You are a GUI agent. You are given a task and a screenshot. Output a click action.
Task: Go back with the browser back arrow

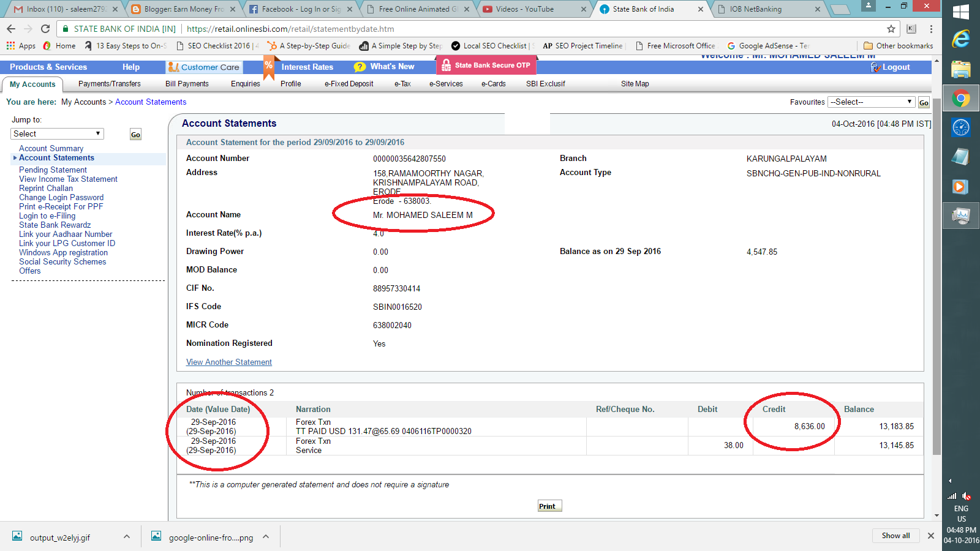pos(11,29)
